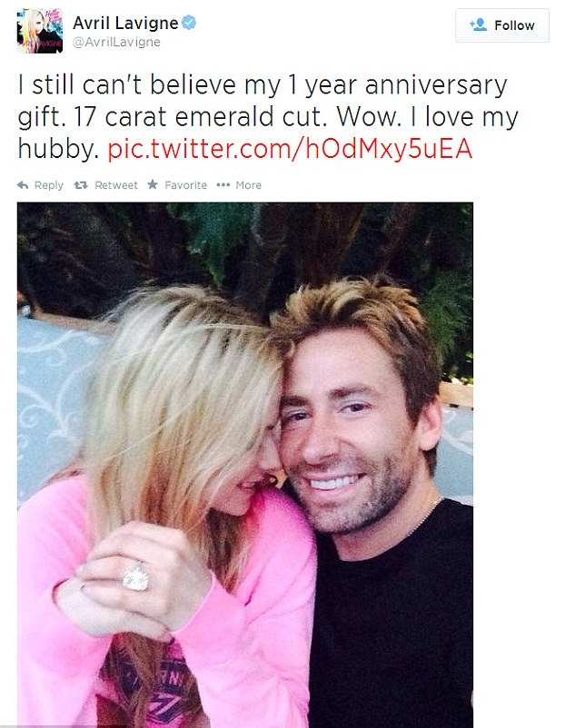Click the Retweet text label
Screen dimensions: 575x728
[116, 185]
